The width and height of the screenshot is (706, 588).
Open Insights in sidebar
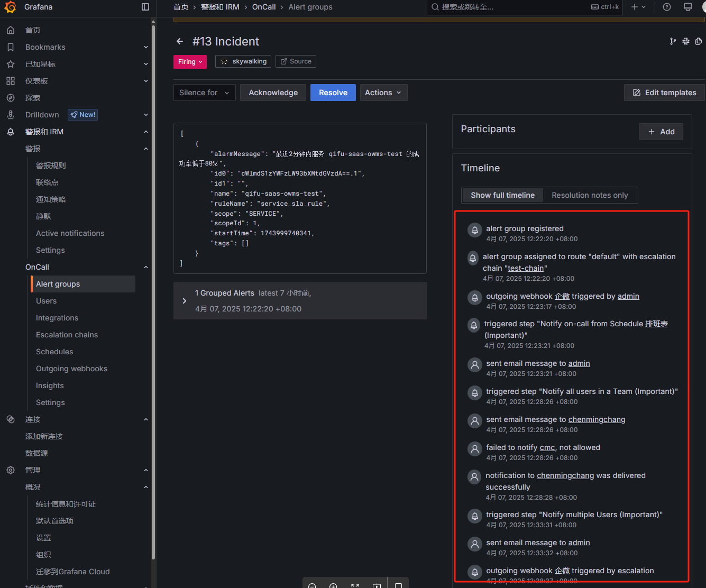[x=50, y=385]
